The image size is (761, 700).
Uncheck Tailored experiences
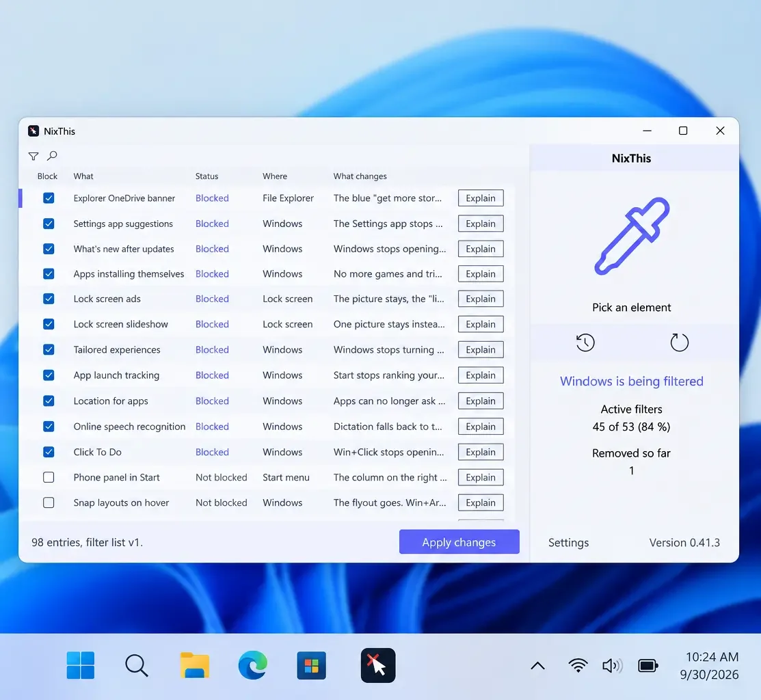pos(49,349)
